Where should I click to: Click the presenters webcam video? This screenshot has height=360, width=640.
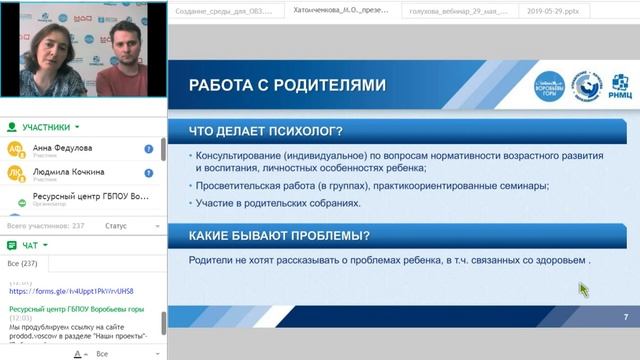click(84, 49)
